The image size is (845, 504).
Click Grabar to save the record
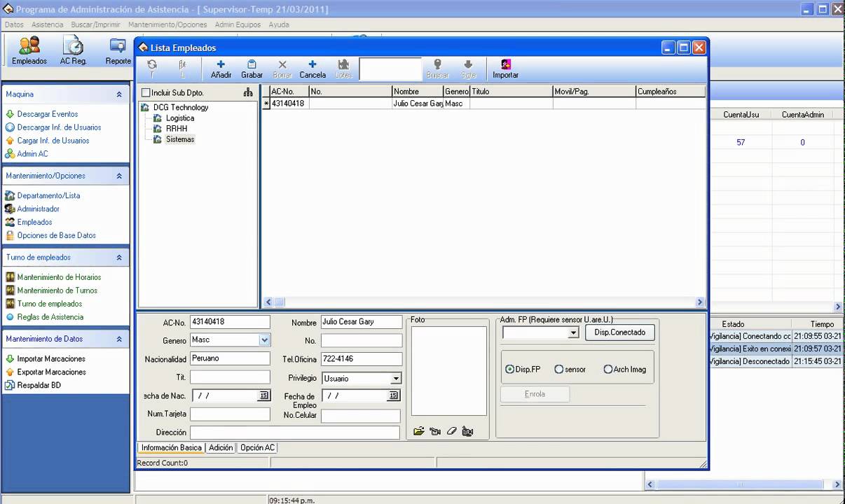252,69
